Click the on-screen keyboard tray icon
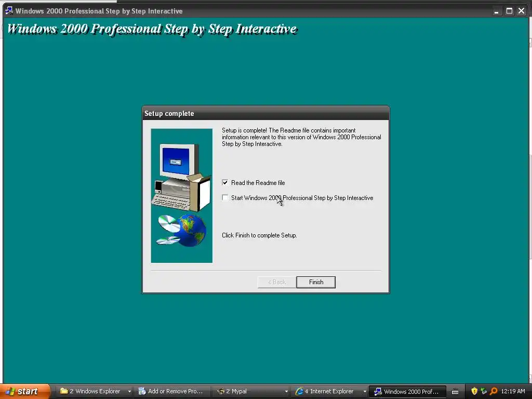The width and height of the screenshot is (532, 399). coord(455,392)
